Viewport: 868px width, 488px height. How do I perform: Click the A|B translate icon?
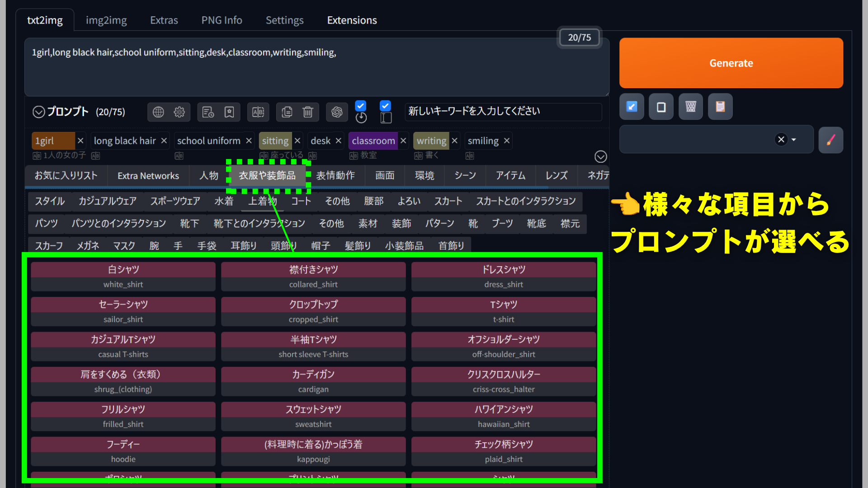258,112
